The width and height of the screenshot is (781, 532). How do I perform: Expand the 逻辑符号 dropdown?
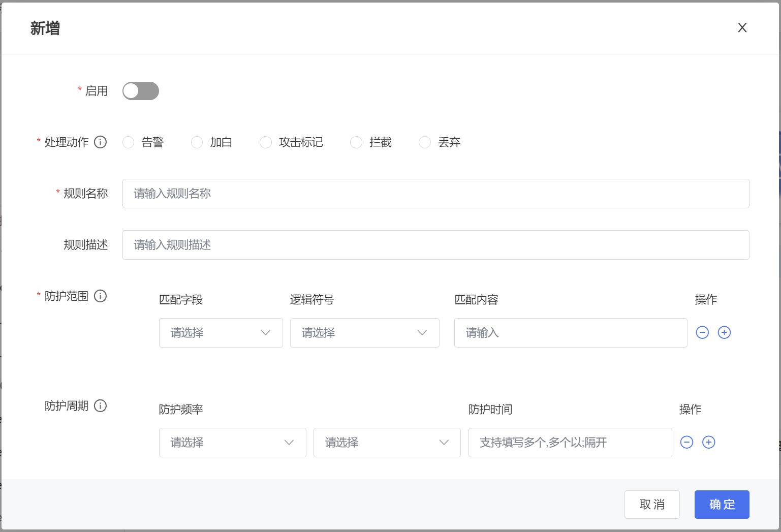click(364, 333)
